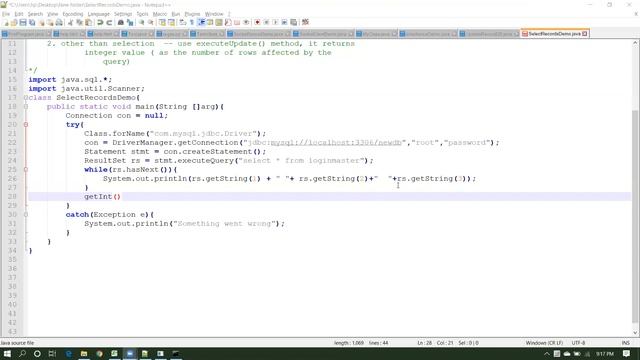Screen dimensions: 640x360
Task: Open the Settings menu
Action: click(x=123, y=14)
